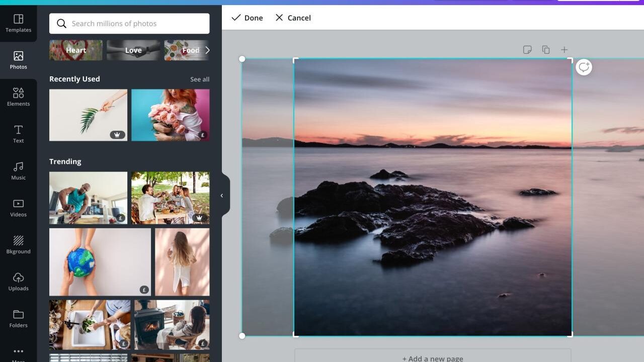The height and width of the screenshot is (362, 644).
Task: Click the circular flip icon on the image
Action: 584,67
